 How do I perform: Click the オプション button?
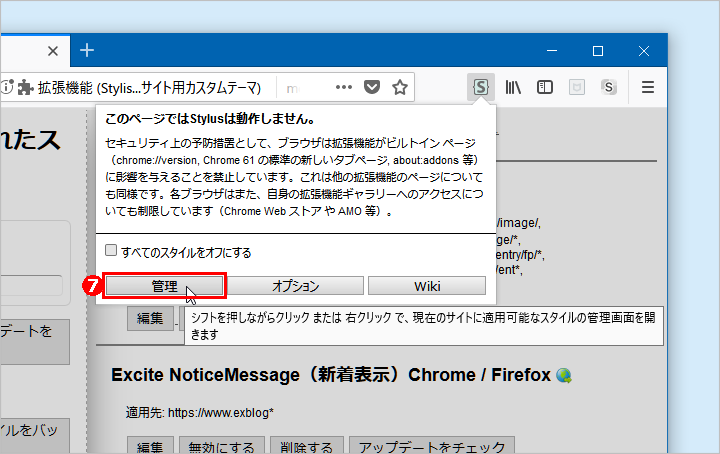click(x=295, y=286)
